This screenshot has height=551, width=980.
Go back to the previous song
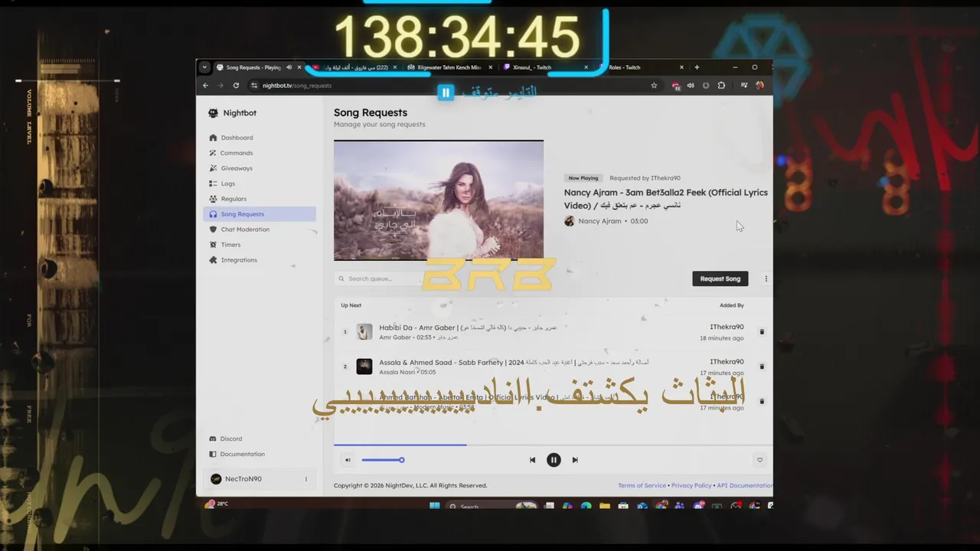[532, 460]
